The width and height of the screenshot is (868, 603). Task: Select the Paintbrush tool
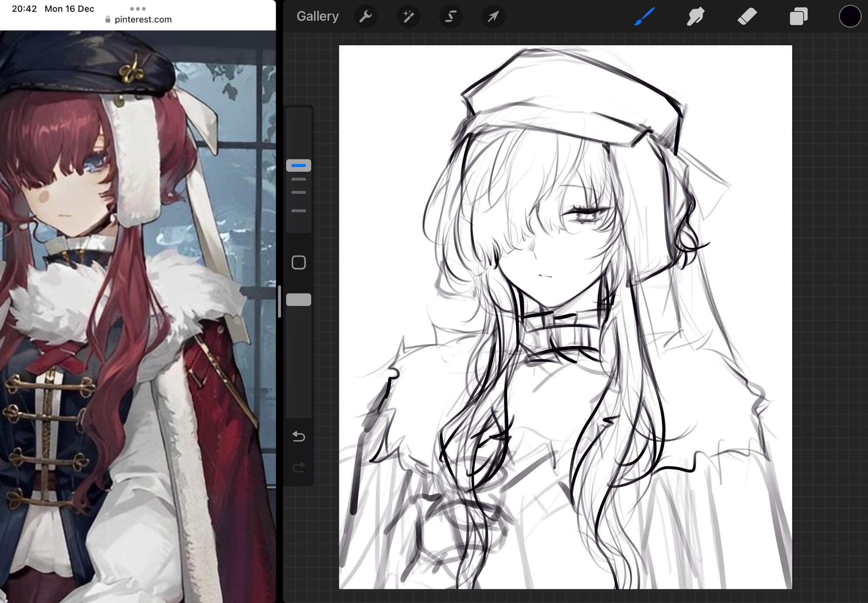pyautogui.click(x=644, y=16)
